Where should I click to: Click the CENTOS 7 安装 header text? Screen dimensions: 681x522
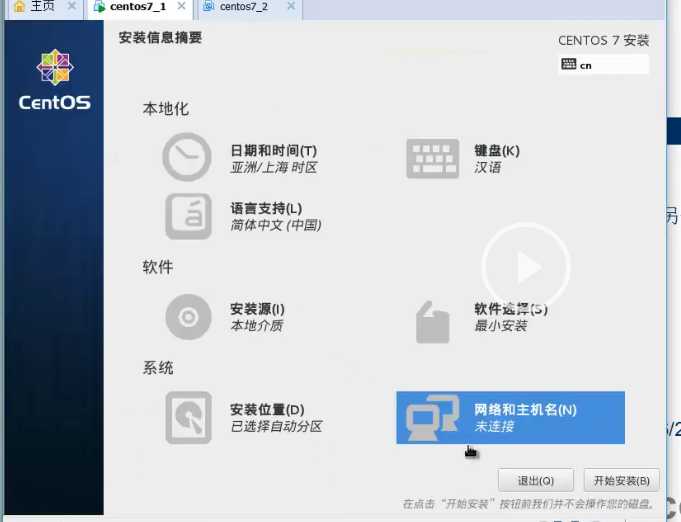603,40
